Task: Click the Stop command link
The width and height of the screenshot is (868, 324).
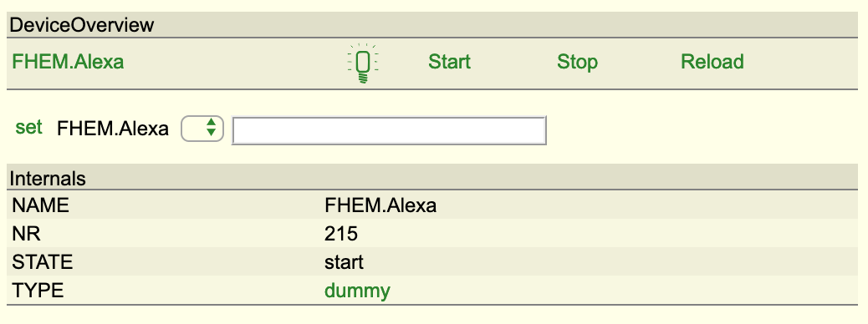Action: tap(577, 62)
